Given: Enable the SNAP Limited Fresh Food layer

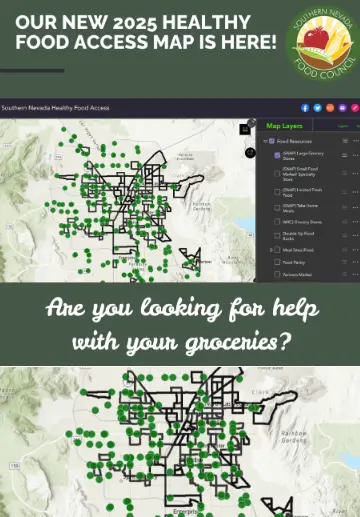Looking at the screenshot, I should pos(277,192).
